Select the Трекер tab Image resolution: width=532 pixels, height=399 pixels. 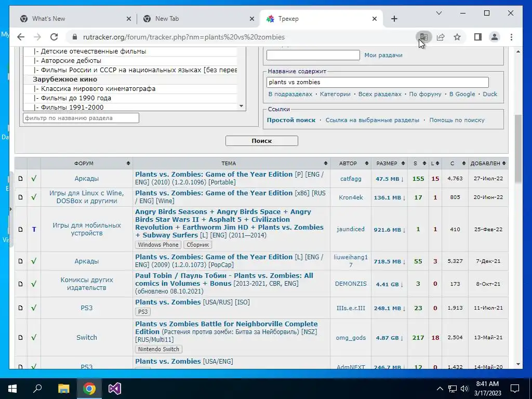pos(321,19)
